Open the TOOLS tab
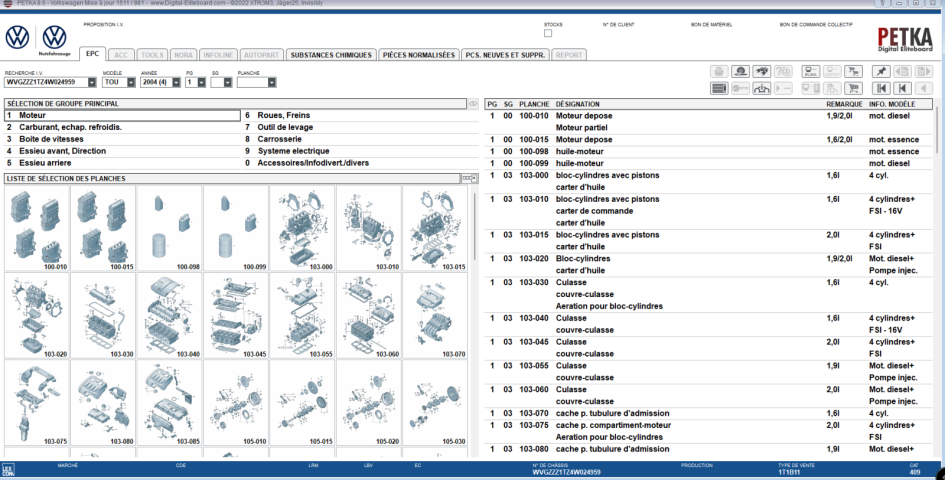 [152, 55]
